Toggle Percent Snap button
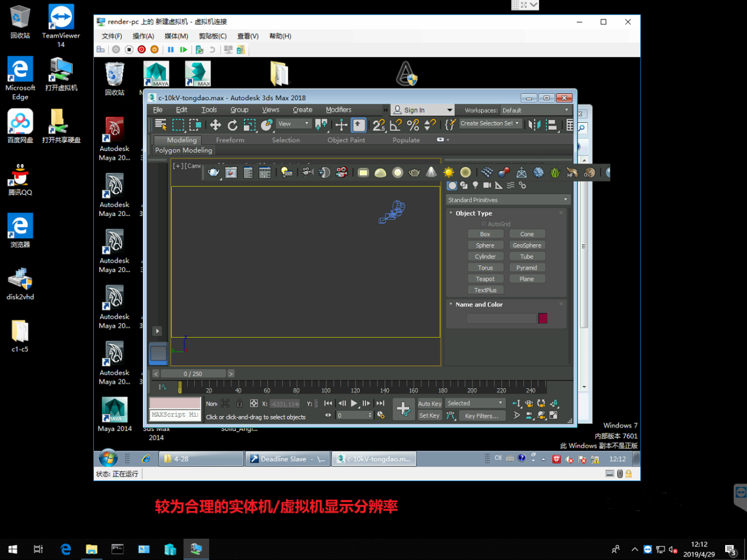The width and height of the screenshot is (747, 560). pyautogui.click(x=413, y=125)
